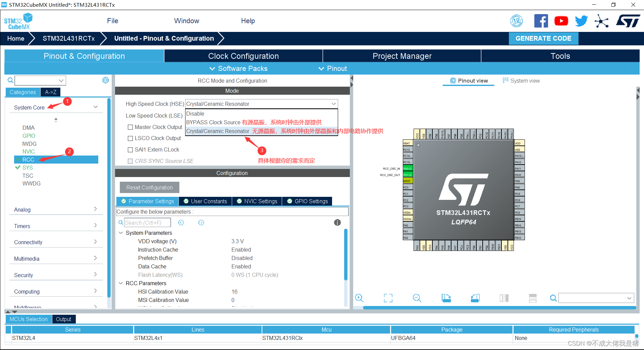This screenshot has width=644, height=350.
Task: Open User Constants tab
Action: [x=205, y=201]
